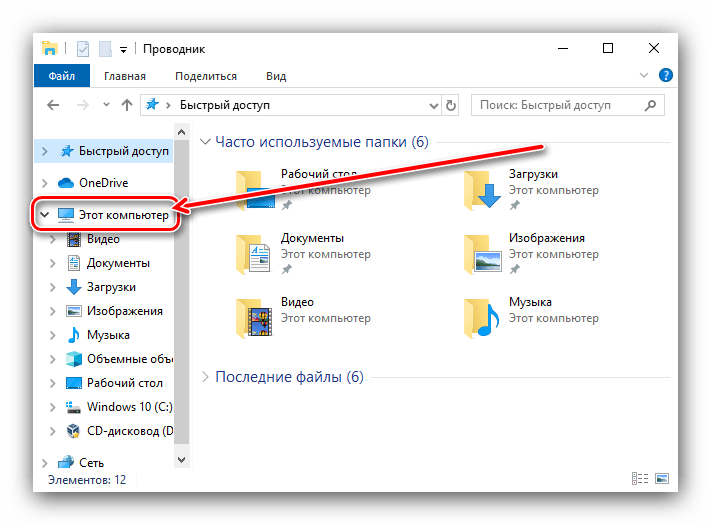711x525 pixels.
Task: Expand the Сеть tree node
Action: (x=44, y=463)
